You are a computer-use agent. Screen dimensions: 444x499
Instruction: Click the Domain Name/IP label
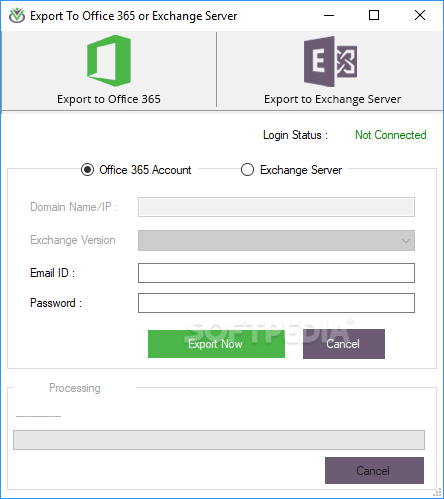click(74, 207)
